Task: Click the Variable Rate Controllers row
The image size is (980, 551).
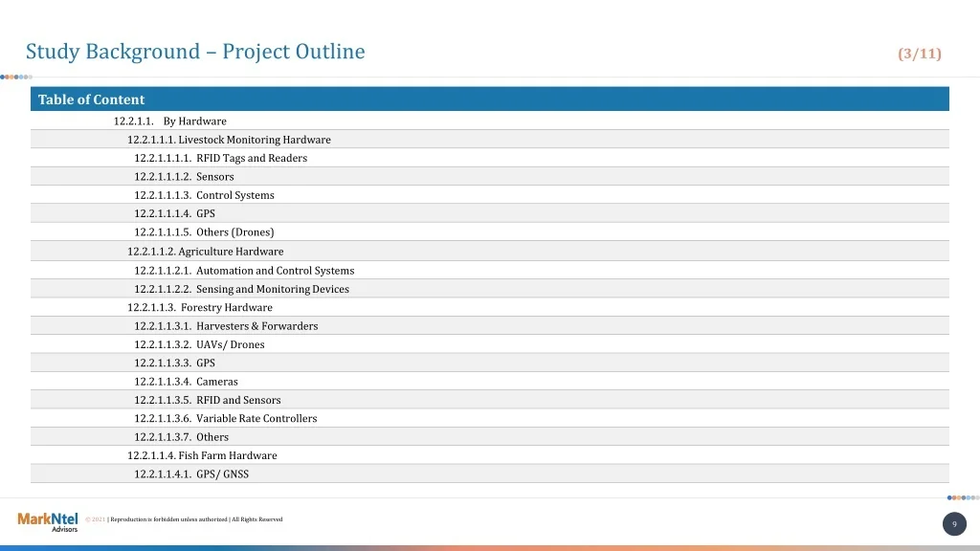Action: [225, 419]
